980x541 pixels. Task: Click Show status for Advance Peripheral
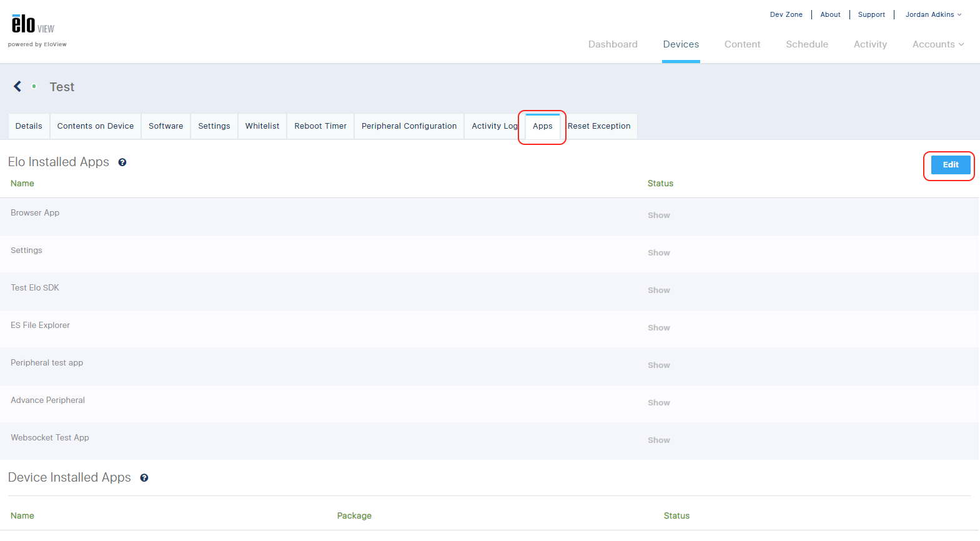point(659,403)
